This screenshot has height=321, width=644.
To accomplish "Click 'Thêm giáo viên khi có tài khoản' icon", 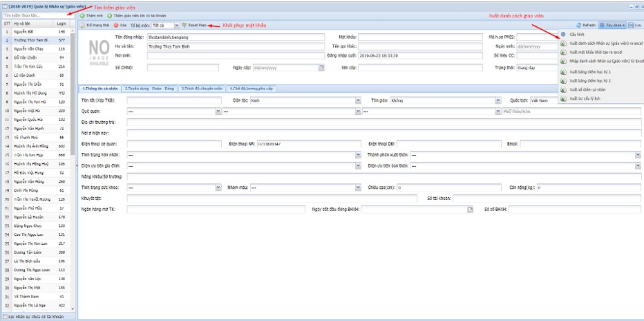I will (x=111, y=15).
